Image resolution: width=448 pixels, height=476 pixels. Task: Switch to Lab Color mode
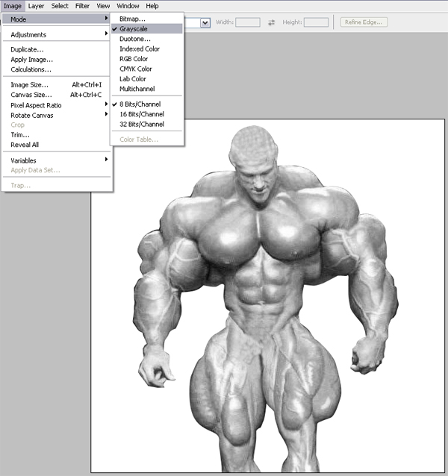point(147,79)
